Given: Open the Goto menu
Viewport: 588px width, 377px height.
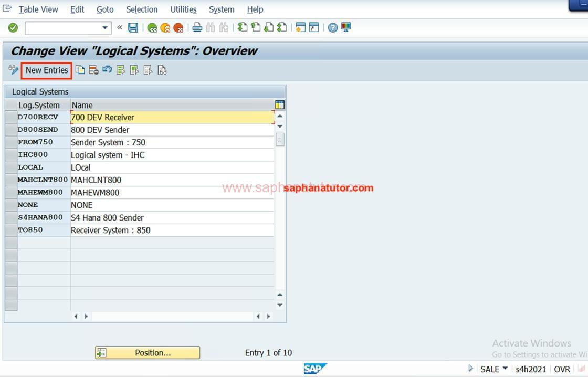Looking at the screenshot, I should tap(105, 9).
